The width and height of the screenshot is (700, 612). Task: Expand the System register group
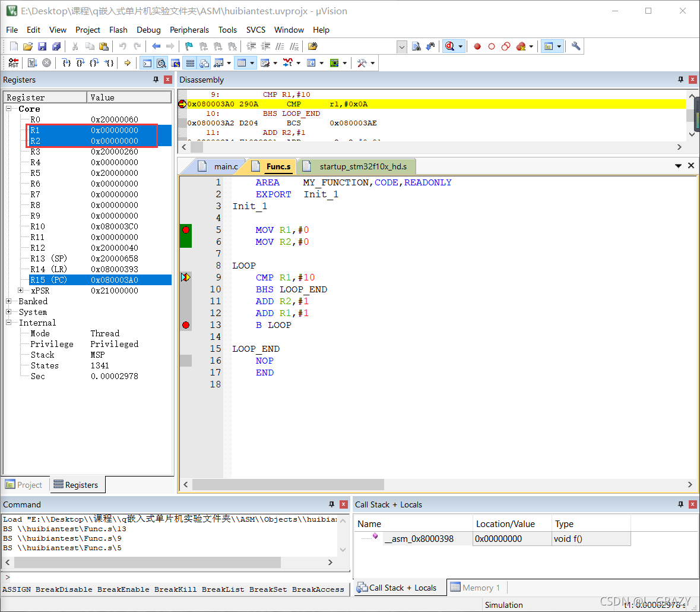[x=8, y=312]
